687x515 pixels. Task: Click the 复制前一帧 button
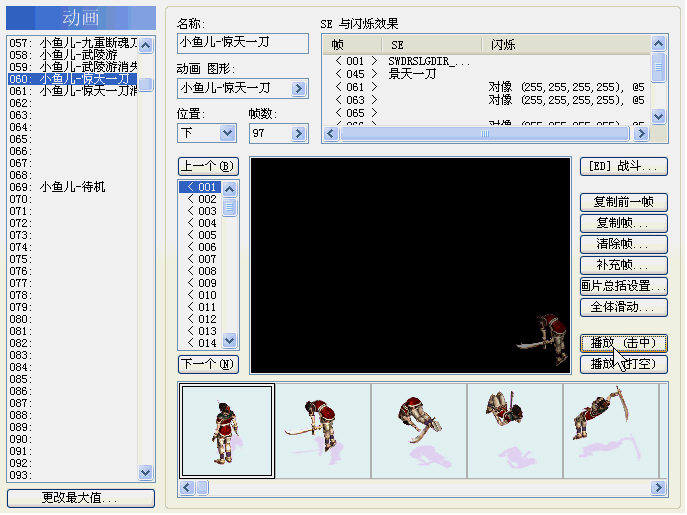(624, 202)
